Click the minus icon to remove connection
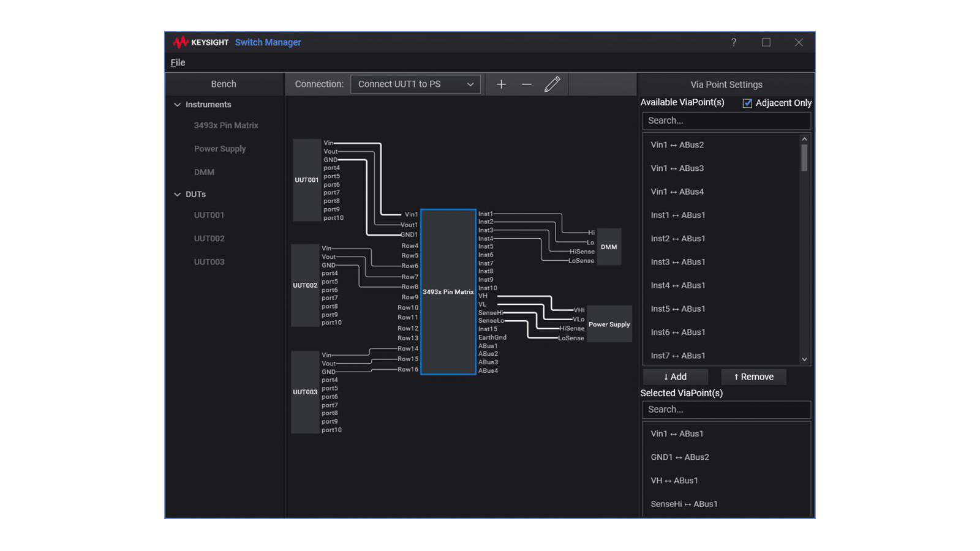Image resolution: width=980 pixels, height=551 pixels. [x=527, y=84]
